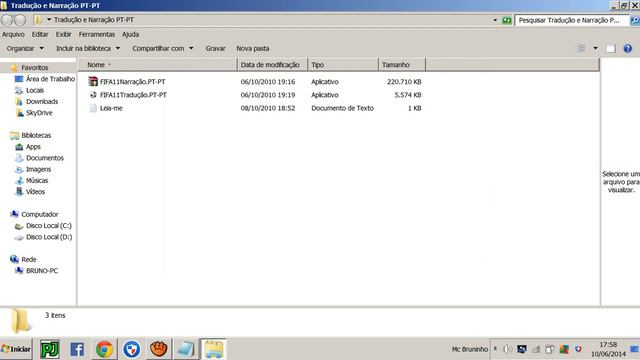640x360 pixels.
Task: Open Disco Local (D:) drive
Action: click(x=49, y=237)
